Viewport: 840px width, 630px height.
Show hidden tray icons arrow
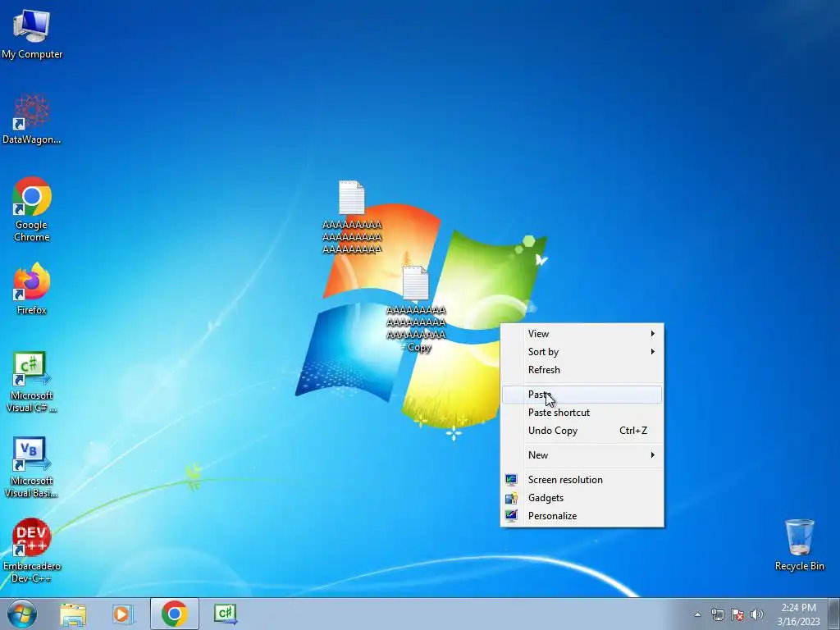pyautogui.click(x=697, y=614)
